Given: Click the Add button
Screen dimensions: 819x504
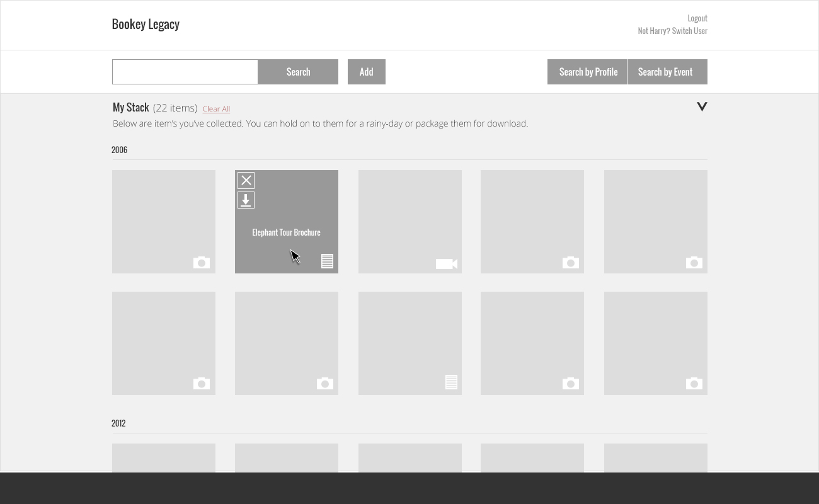Looking at the screenshot, I should pyautogui.click(x=367, y=72).
